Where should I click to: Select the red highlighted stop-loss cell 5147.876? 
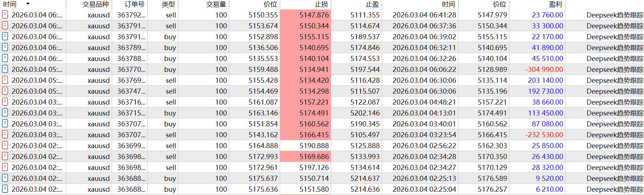(x=305, y=15)
